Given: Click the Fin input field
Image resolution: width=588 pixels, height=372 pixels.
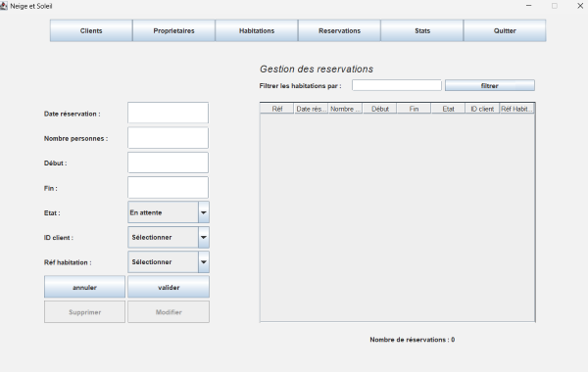Looking at the screenshot, I should click(168, 187).
